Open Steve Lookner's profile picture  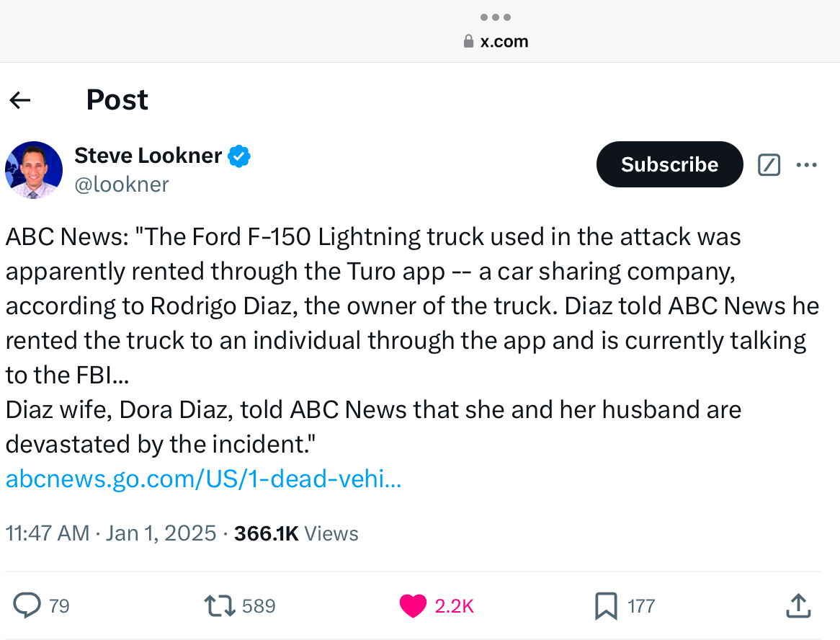click(34, 170)
